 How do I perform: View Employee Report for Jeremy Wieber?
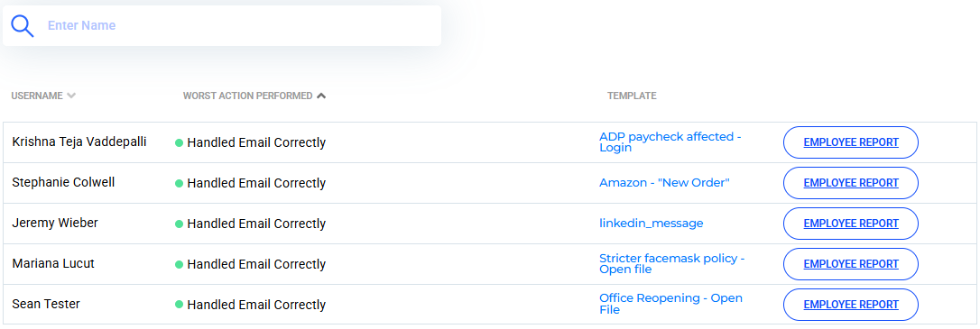[851, 224]
